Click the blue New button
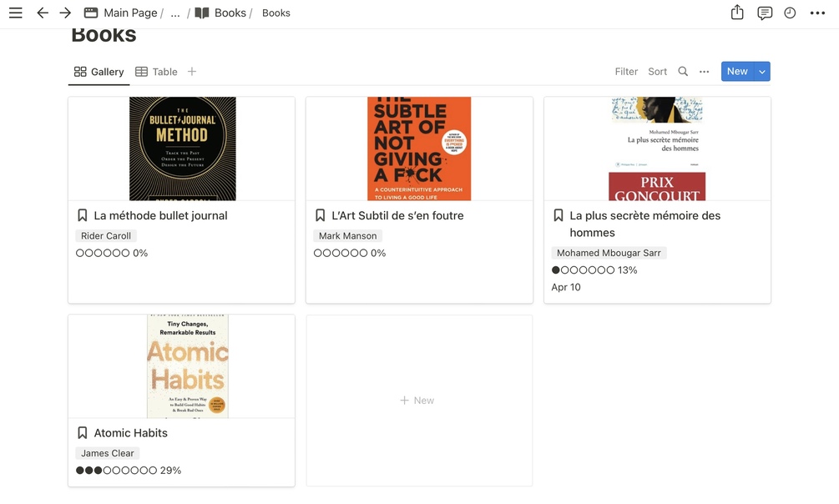 [x=737, y=72]
